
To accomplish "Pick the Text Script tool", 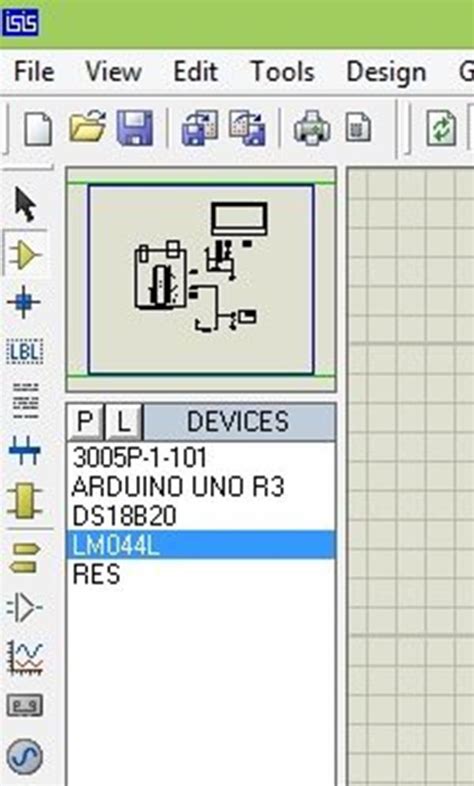I will (25, 401).
